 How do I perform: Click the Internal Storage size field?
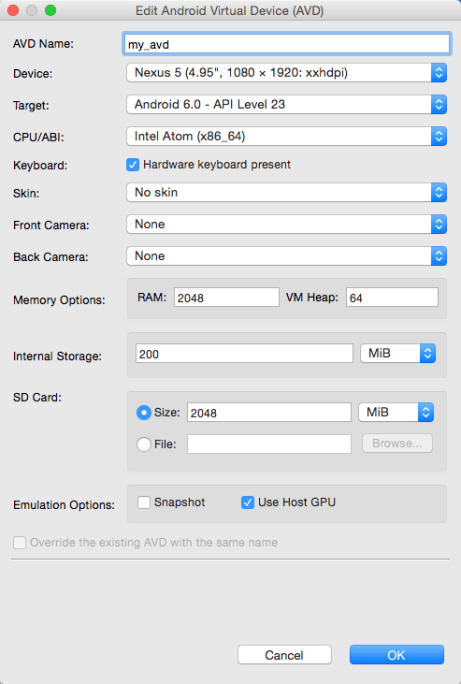click(244, 353)
